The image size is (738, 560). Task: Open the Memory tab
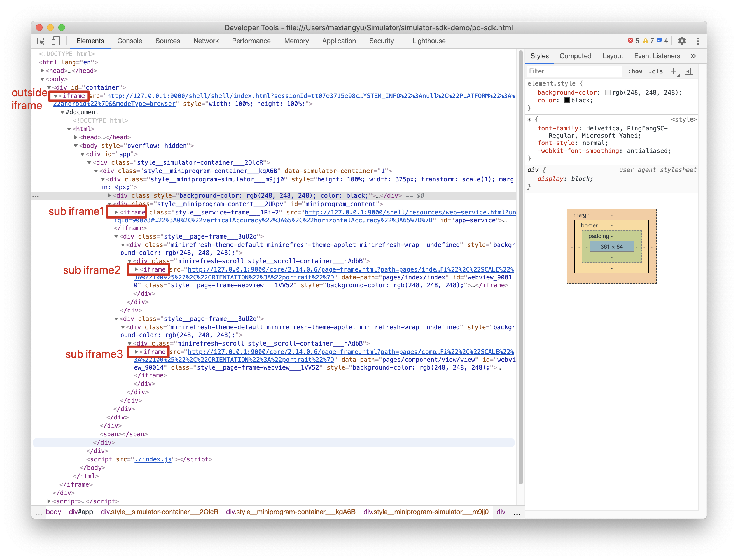pyautogui.click(x=296, y=41)
